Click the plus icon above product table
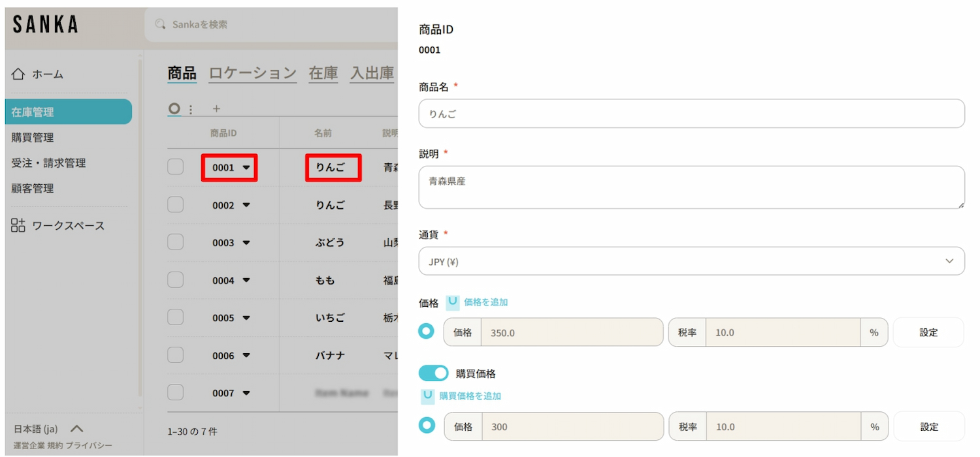The width and height of the screenshot is (980, 457). click(217, 109)
